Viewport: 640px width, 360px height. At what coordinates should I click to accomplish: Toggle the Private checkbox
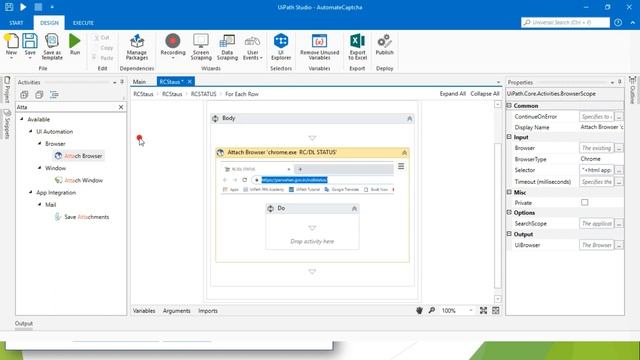pyautogui.click(x=584, y=202)
